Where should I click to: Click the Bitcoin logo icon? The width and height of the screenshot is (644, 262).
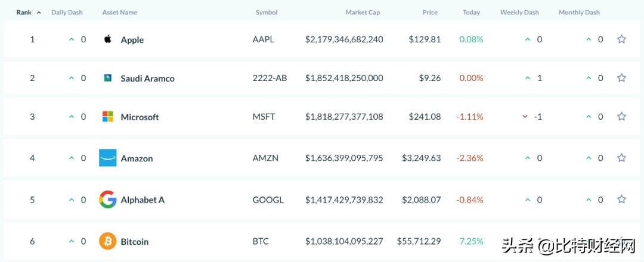pyautogui.click(x=108, y=241)
